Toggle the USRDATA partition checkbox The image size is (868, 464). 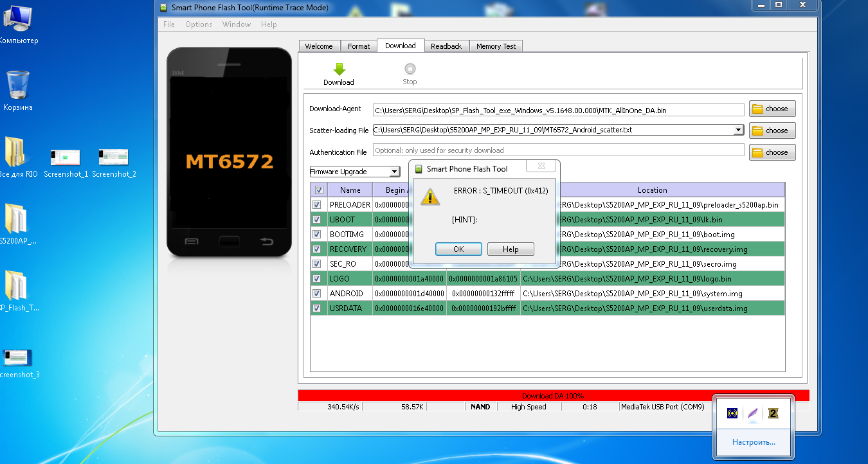click(x=317, y=308)
